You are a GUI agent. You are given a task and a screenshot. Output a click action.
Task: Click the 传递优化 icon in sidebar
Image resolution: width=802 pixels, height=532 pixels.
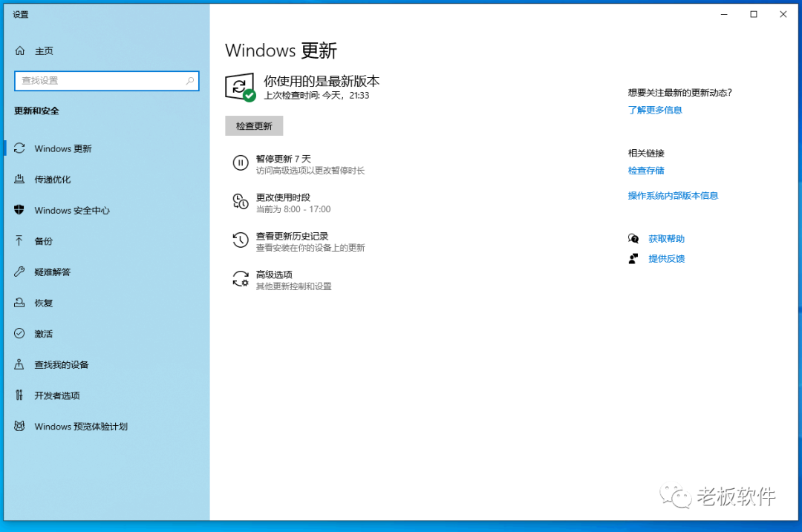19,179
